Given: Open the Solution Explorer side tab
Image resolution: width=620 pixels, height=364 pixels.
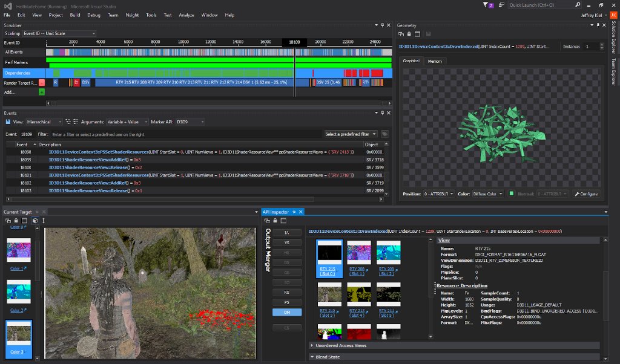Looking at the screenshot, I should (614, 38).
